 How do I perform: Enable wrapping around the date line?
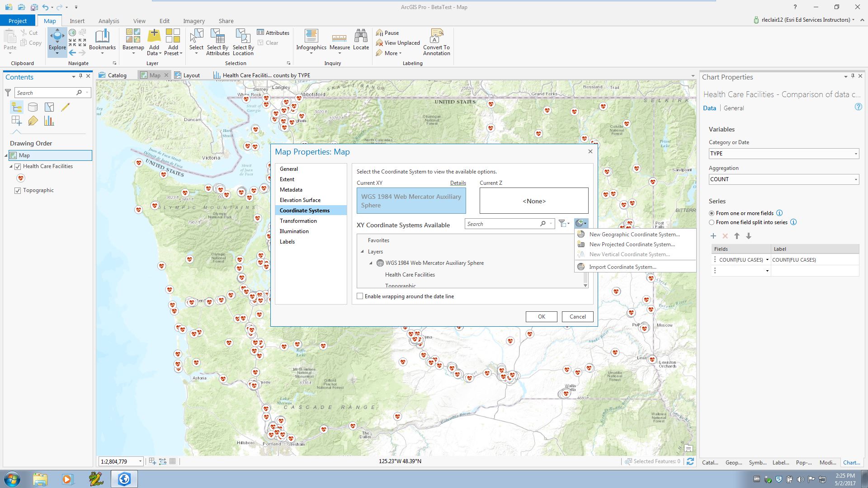coord(360,296)
